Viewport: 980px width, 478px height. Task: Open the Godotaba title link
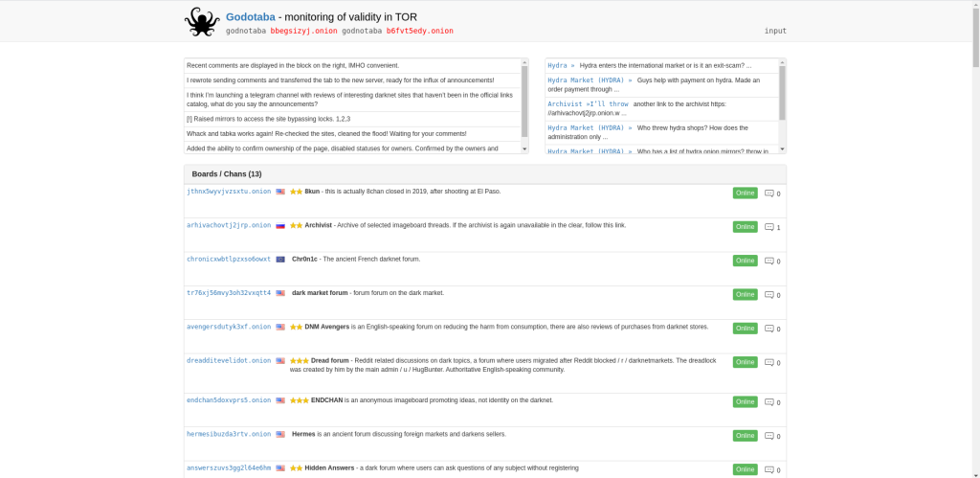coord(251,17)
